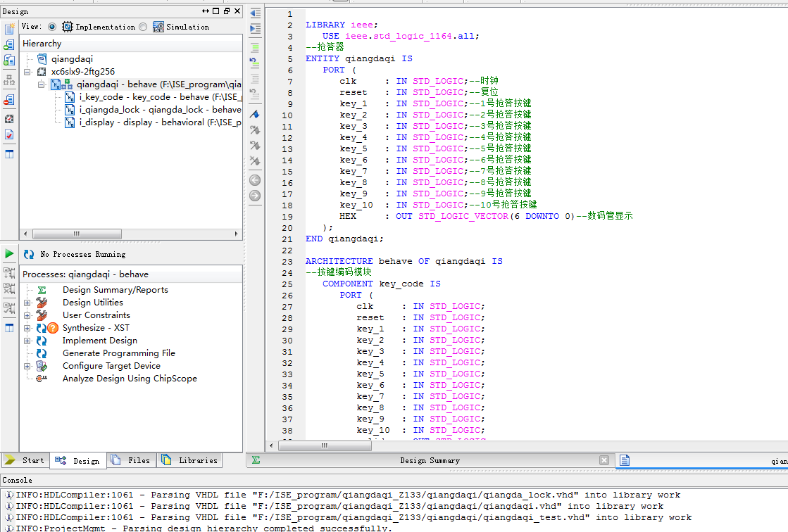Click the green Run process arrow
788x532 pixels.
click(9, 253)
